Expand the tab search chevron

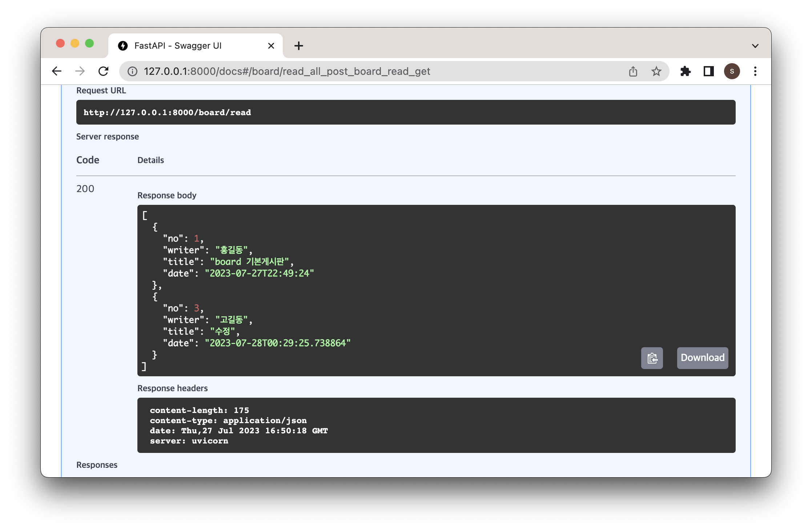tap(755, 46)
